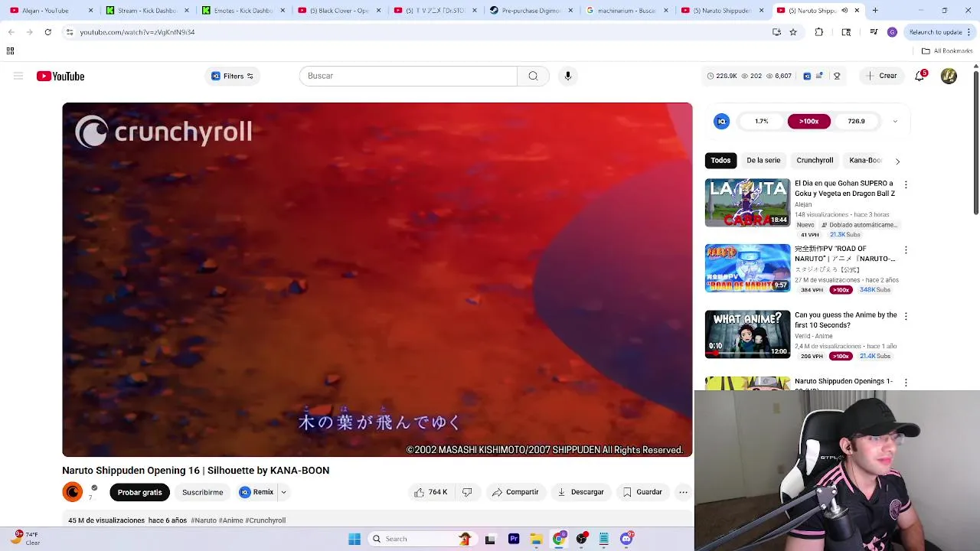Open the Crear create button
Viewport: 980px width, 551px height.
881,76
